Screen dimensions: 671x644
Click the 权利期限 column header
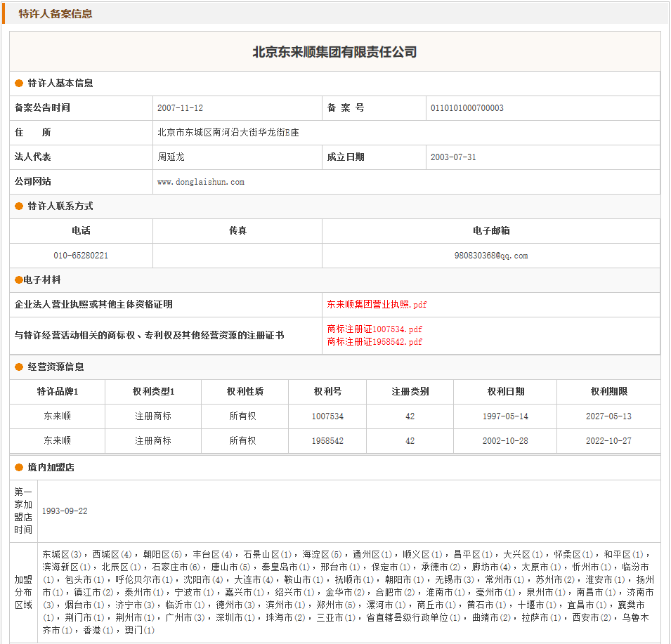[608, 392]
